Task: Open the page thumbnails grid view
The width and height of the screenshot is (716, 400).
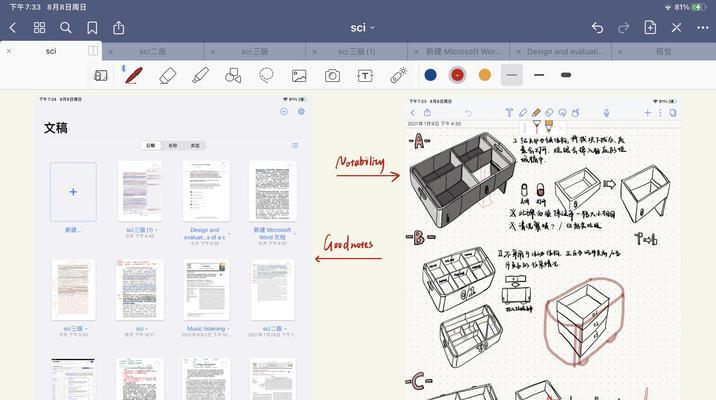Action: click(x=39, y=28)
